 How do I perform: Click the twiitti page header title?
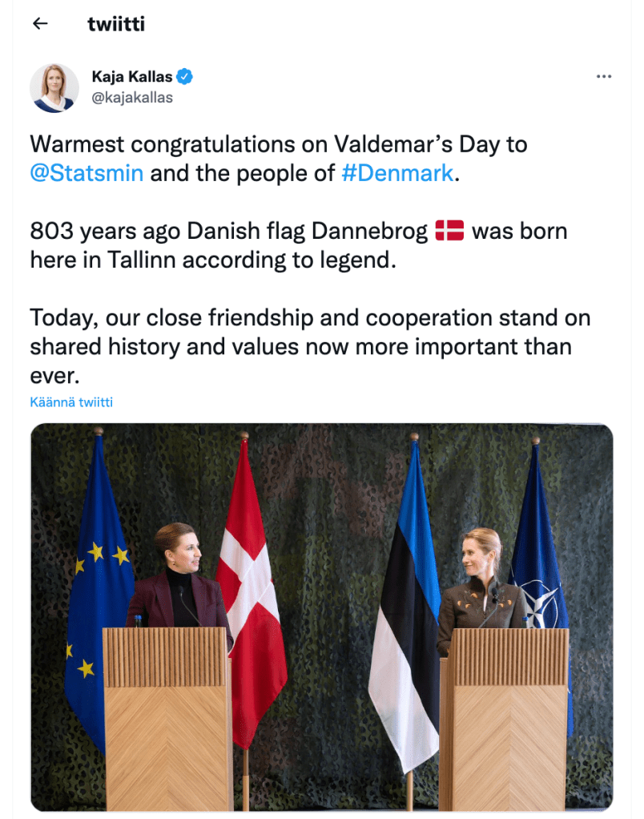(x=115, y=24)
